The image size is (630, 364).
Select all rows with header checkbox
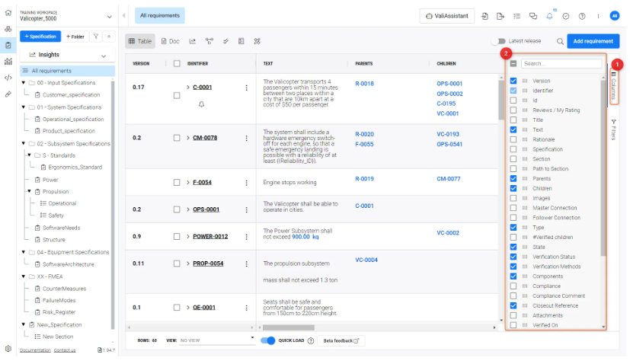coord(177,63)
